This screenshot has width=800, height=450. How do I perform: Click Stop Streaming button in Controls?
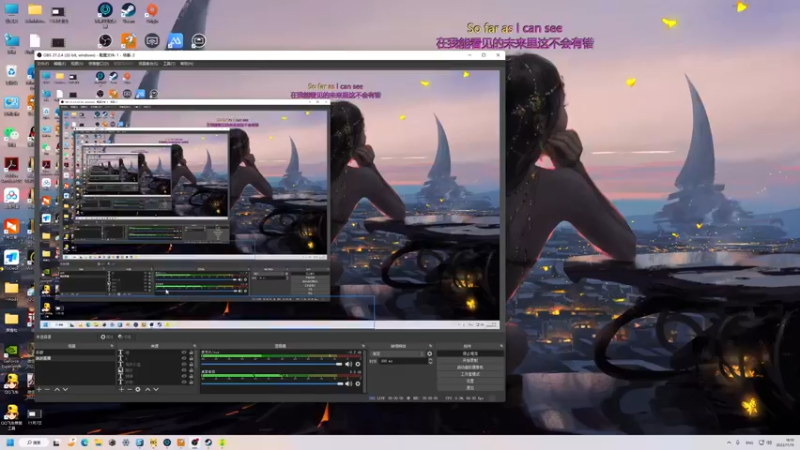tap(470, 354)
